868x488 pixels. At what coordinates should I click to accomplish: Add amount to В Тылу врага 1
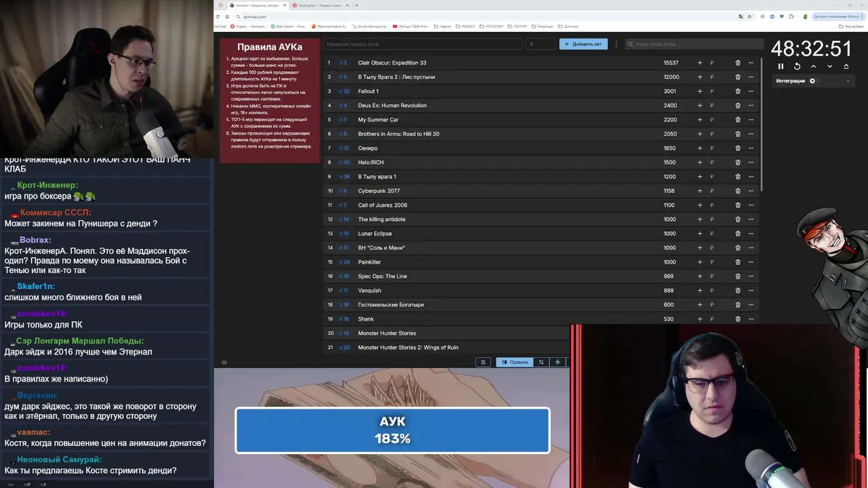[x=700, y=177]
